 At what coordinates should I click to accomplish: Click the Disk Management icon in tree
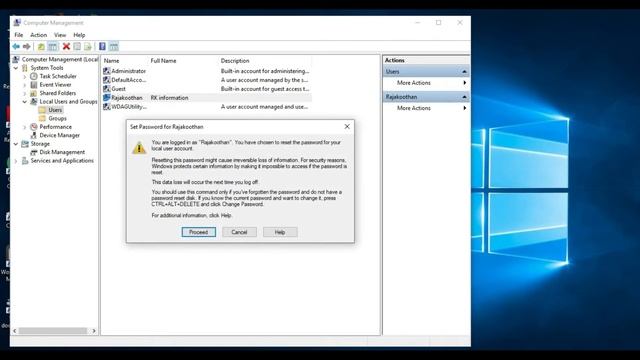pyautogui.click(x=34, y=152)
